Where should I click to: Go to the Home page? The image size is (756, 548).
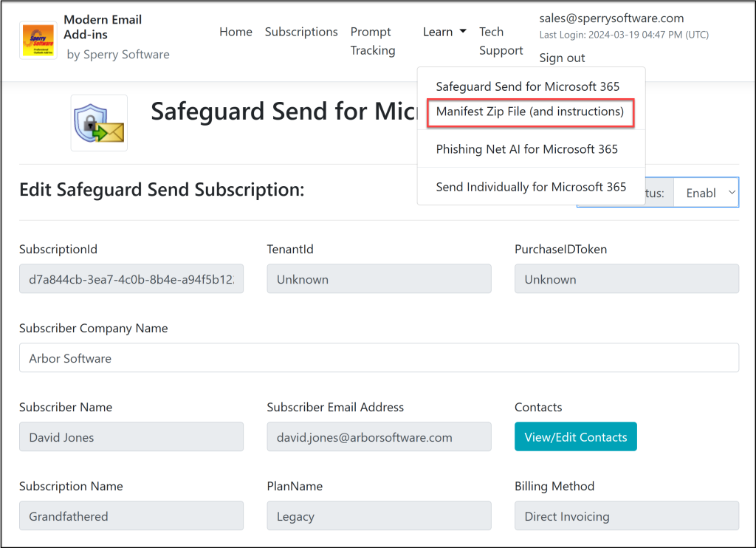tap(236, 31)
